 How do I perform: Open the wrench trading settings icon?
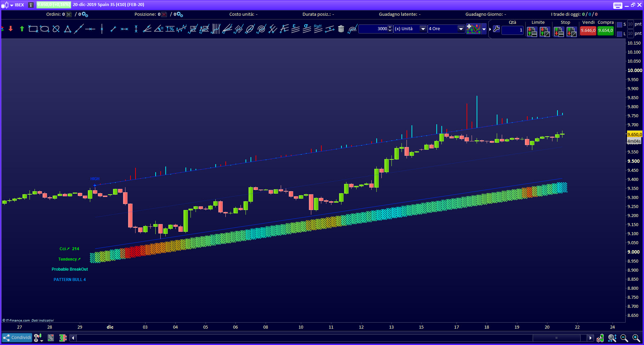click(496, 29)
